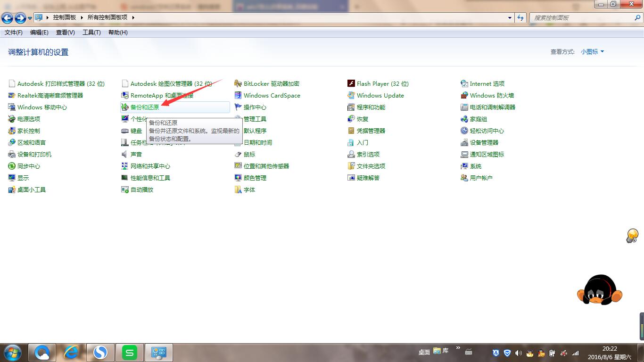Open Windows CardSpace link
Image resolution: width=644 pixels, height=362 pixels.
pos(272,95)
